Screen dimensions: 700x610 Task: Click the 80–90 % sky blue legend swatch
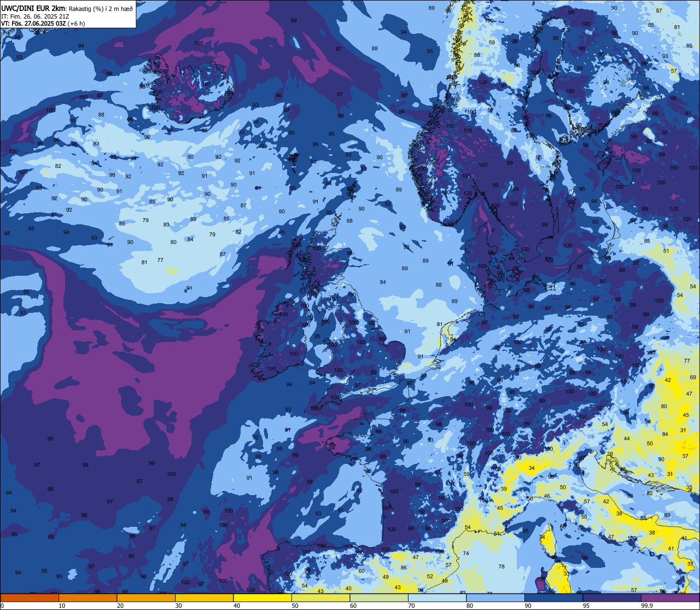pyautogui.click(x=495, y=598)
